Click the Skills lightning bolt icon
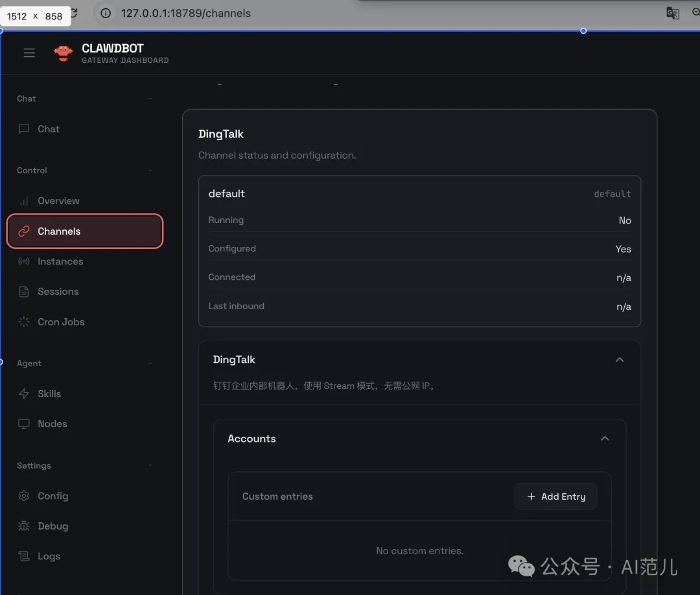 pos(24,393)
